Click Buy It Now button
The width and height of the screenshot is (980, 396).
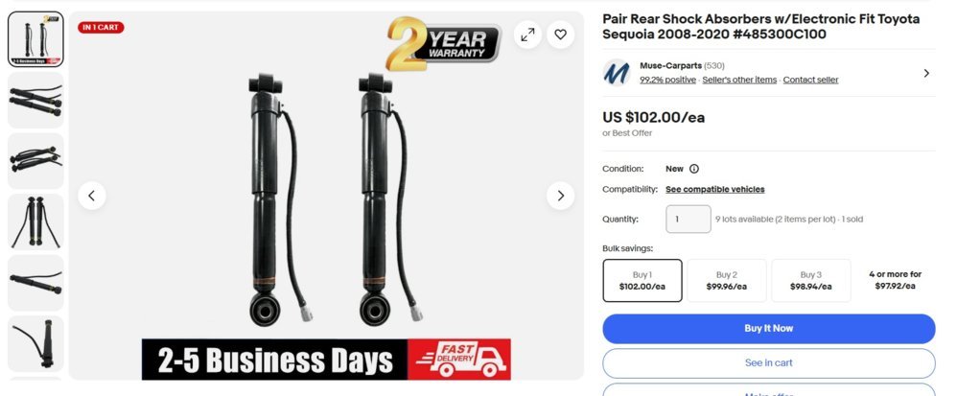pyautogui.click(x=769, y=329)
